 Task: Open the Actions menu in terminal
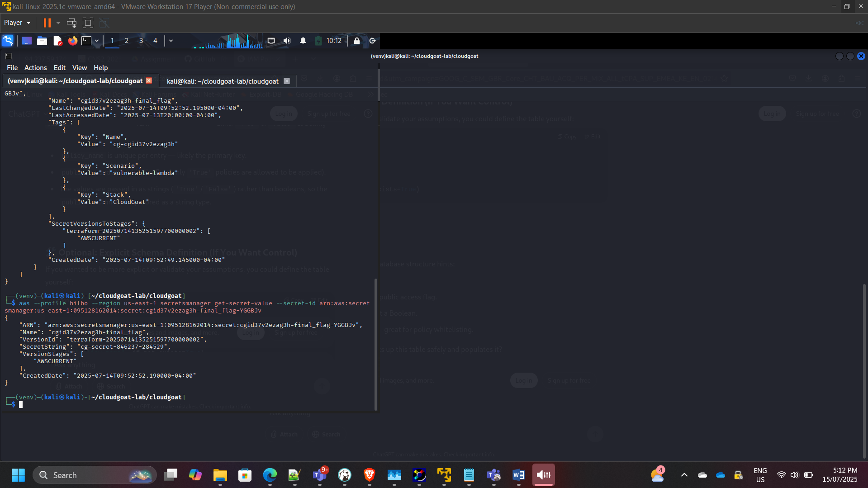35,68
